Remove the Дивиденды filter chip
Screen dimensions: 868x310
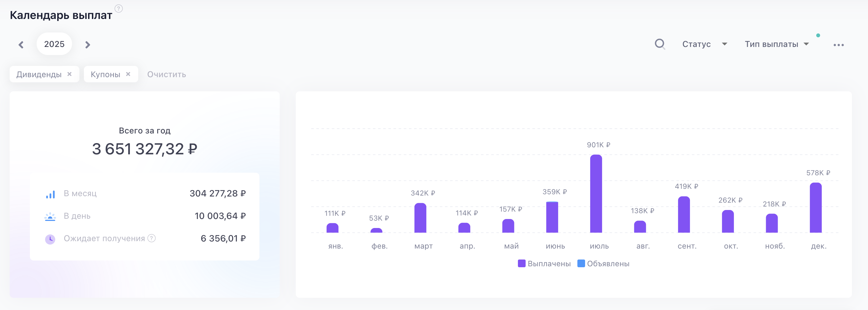click(69, 74)
